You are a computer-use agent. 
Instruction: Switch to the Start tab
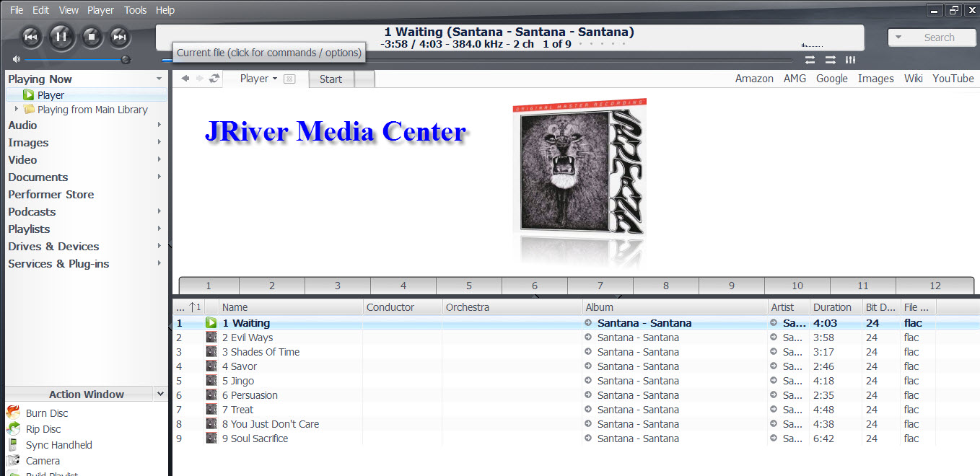331,79
